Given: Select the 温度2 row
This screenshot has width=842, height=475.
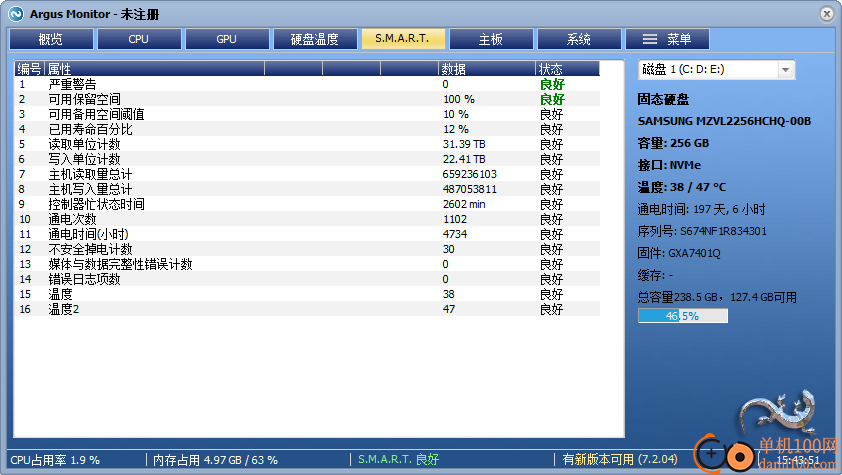Looking at the screenshot, I should pyautogui.click(x=307, y=310).
